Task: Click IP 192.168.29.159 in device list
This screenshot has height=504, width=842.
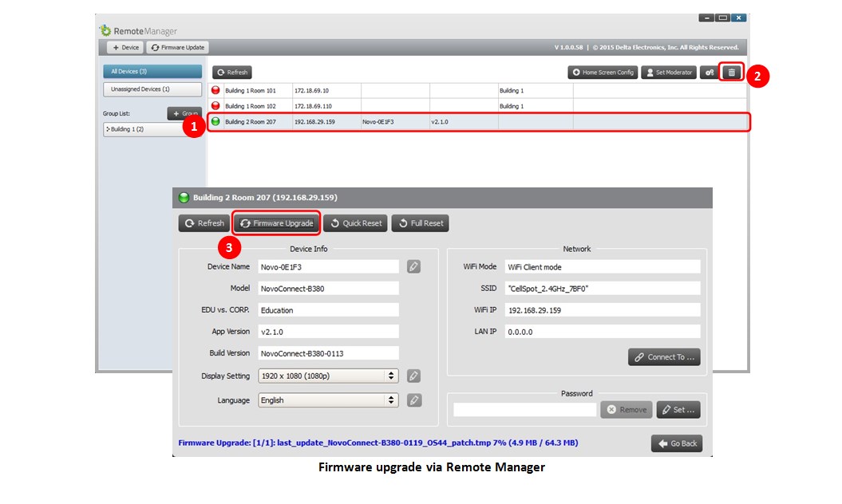Action: pos(314,122)
